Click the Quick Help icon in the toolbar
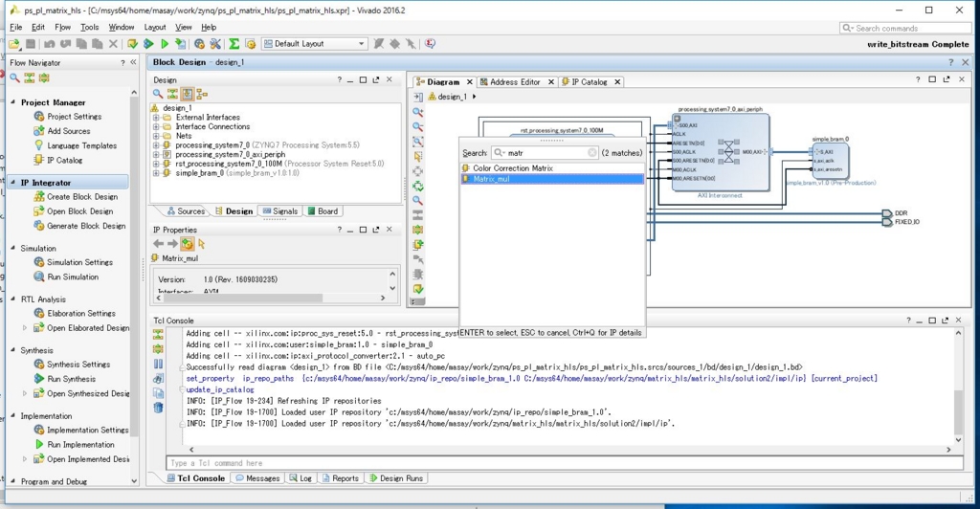The width and height of the screenshot is (980, 509). [430, 44]
